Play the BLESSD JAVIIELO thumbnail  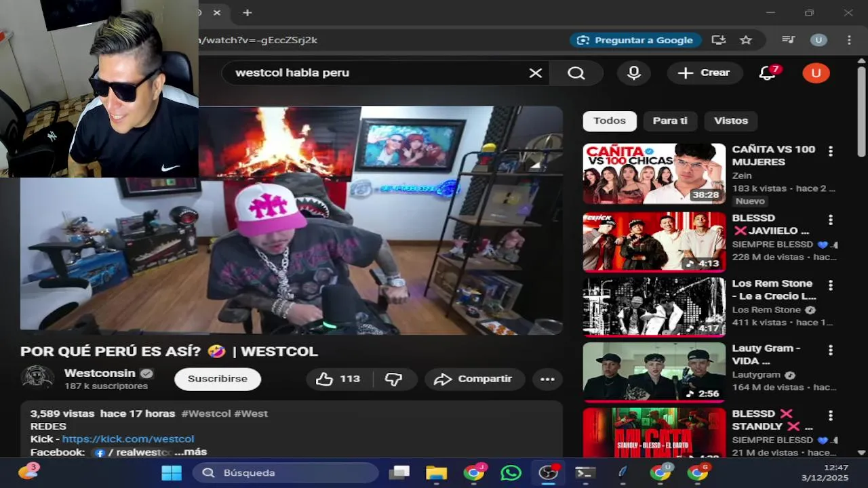click(x=654, y=242)
